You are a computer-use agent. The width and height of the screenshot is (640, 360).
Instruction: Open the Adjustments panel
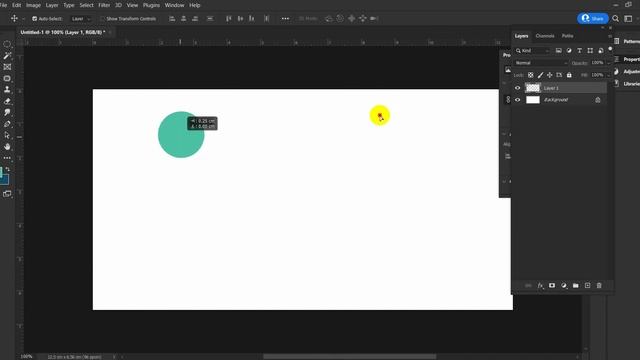(x=627, y=71)
